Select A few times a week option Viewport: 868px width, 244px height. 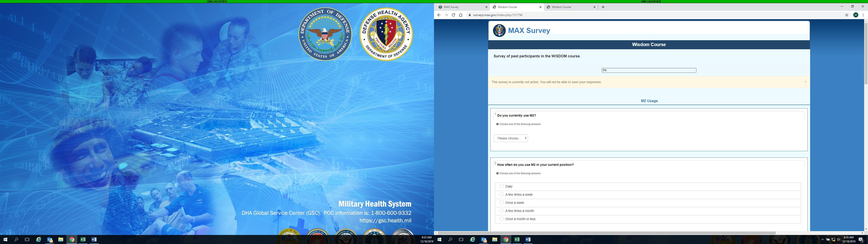[502, 195]
